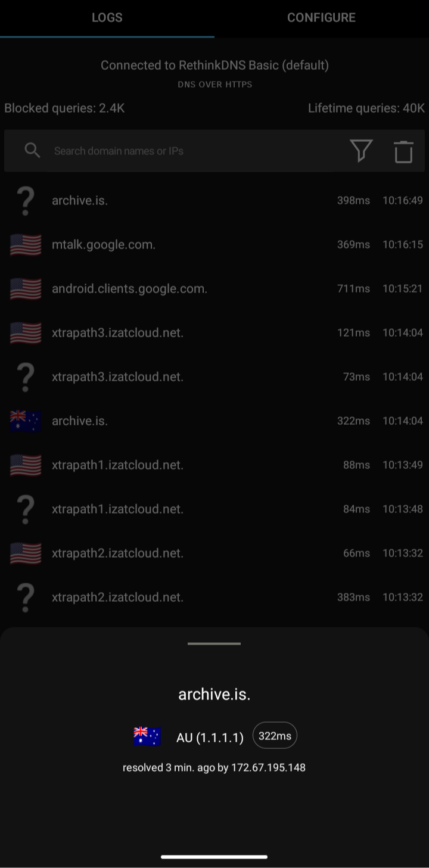Click the US flag beside xtrapath3.izatcloud.net
429x868 pixels.
(x=25, y=332)
